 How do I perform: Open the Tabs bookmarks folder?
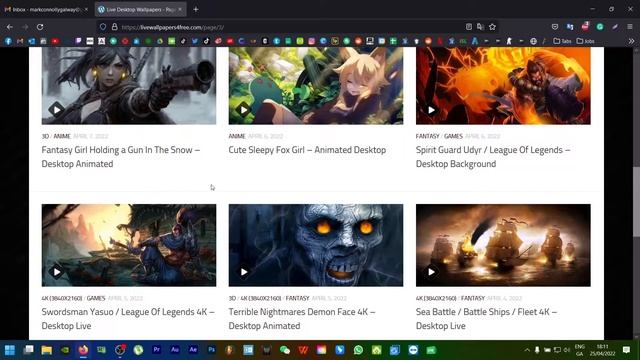tap(562, 41)
